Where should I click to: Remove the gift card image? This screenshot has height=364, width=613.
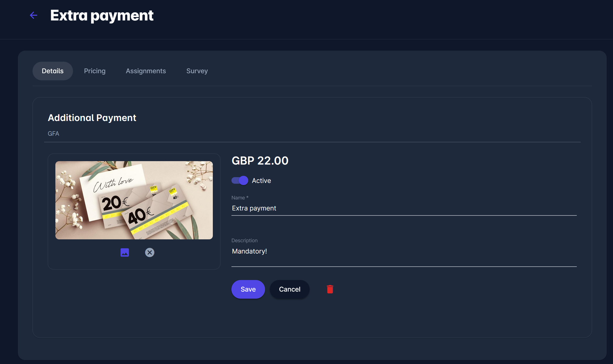[x=150, y=252]
